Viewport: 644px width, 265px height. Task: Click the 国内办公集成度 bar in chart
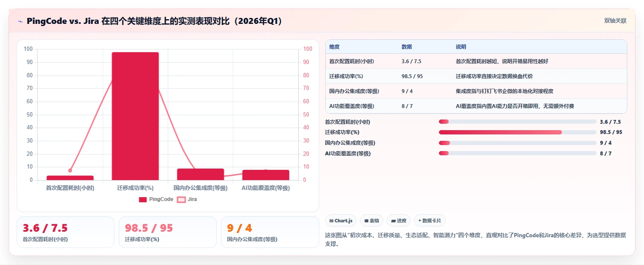200,174
